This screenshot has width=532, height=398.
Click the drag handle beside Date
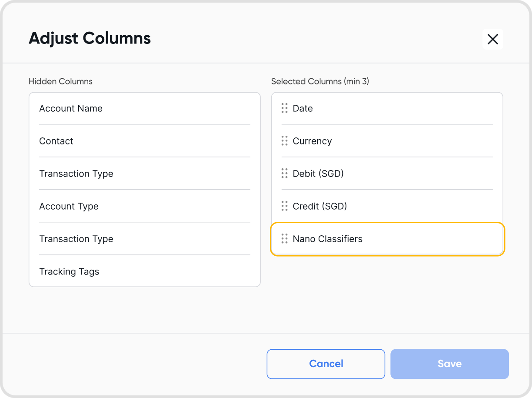click(285, 108)
